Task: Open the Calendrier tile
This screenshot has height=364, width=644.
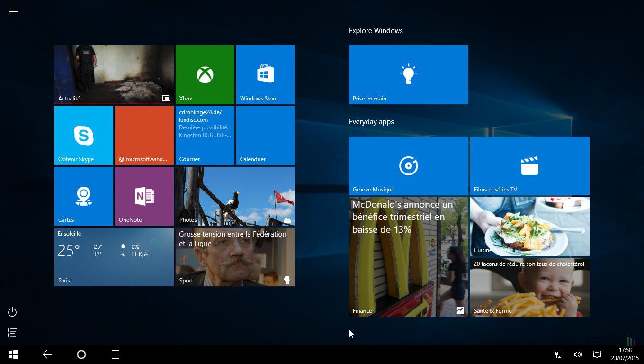Action: pyautogui.click(x=266, y=136)
